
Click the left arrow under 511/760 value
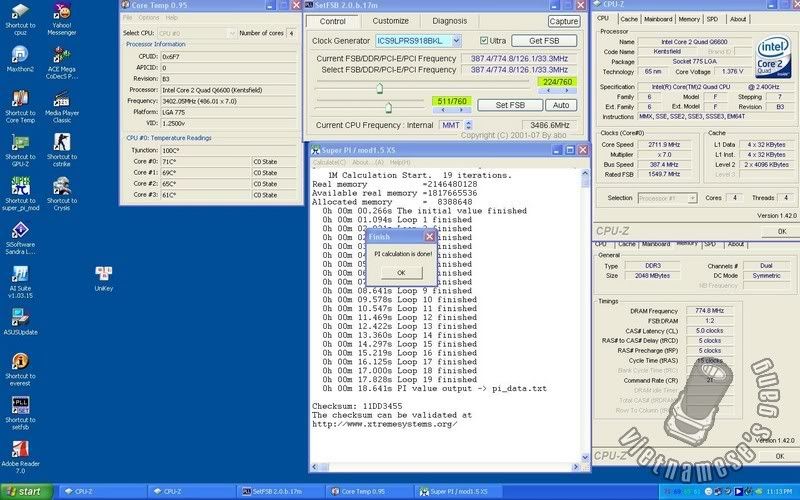(x=442, y=110)
